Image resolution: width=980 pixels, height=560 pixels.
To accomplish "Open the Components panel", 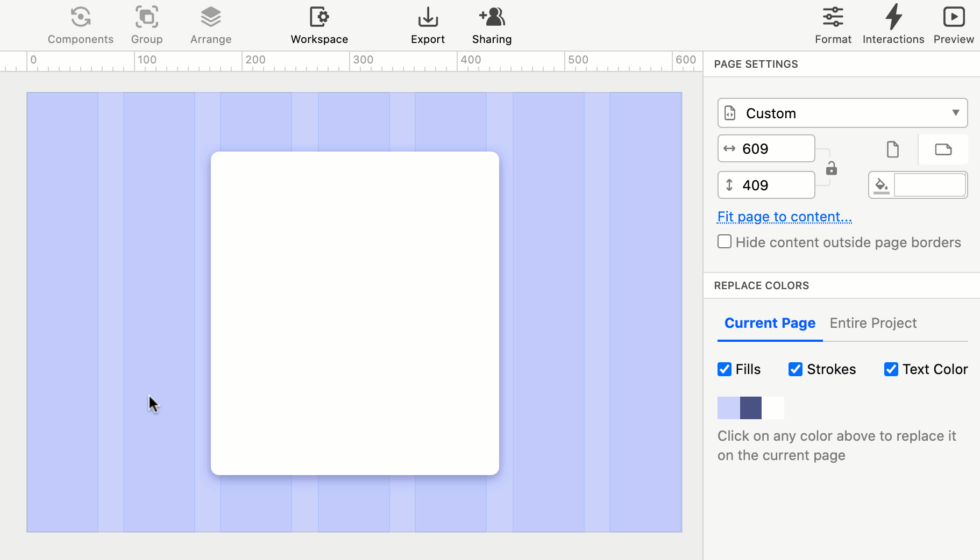I will (x=80, y=24).
